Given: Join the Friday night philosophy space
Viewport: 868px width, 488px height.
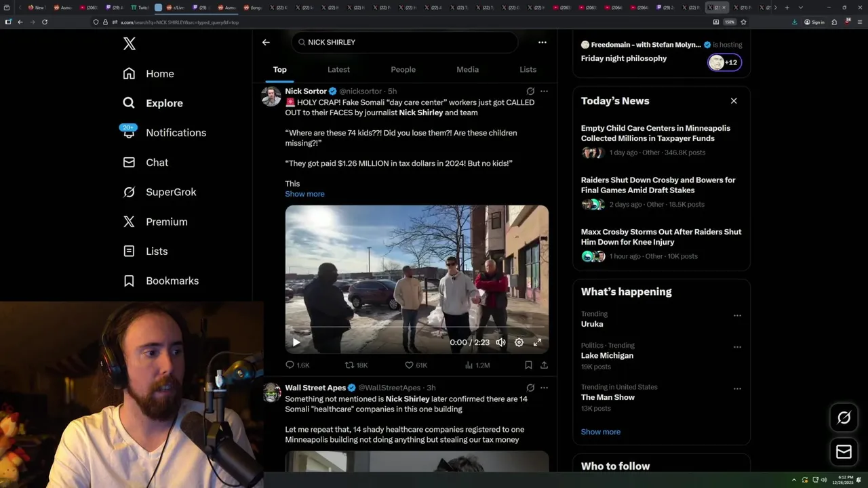Looking at the screenshot, I should click(624, 58).
